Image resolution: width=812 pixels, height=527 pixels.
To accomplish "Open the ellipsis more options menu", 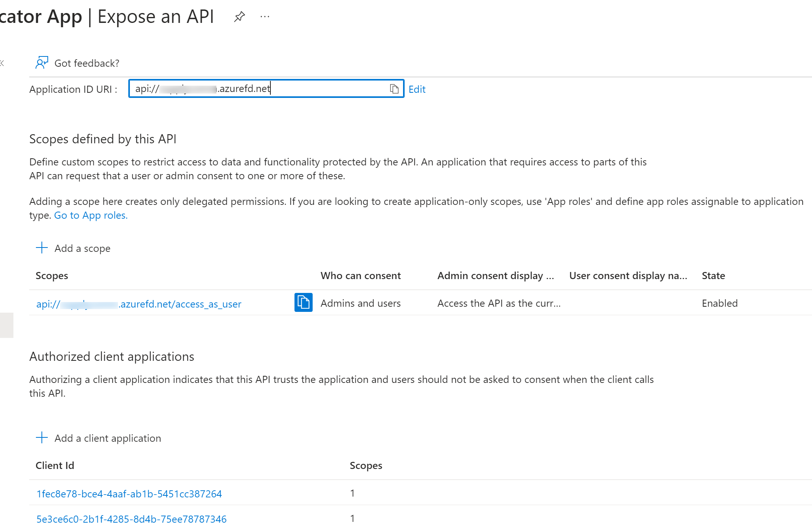I will (265, 17).
